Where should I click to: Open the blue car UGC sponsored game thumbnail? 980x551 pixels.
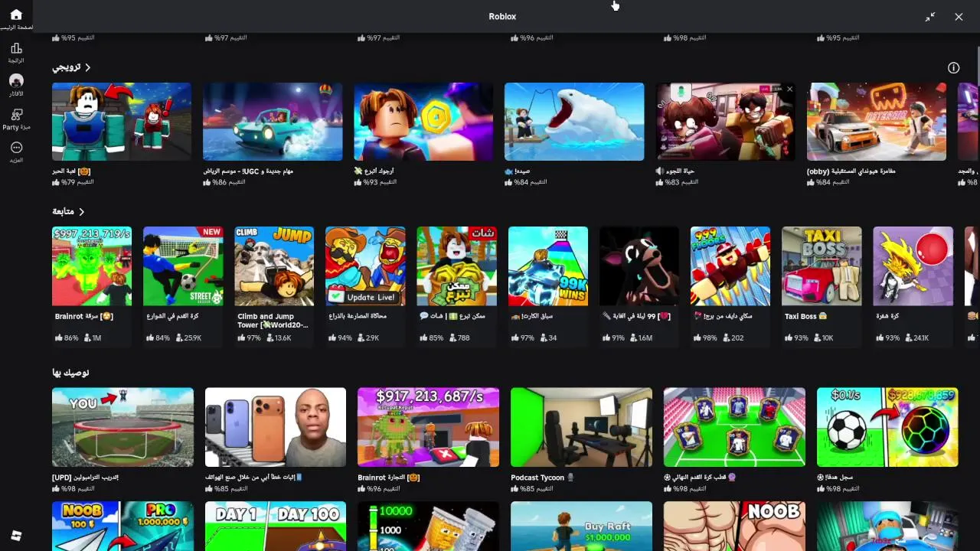tap(273, 122)
